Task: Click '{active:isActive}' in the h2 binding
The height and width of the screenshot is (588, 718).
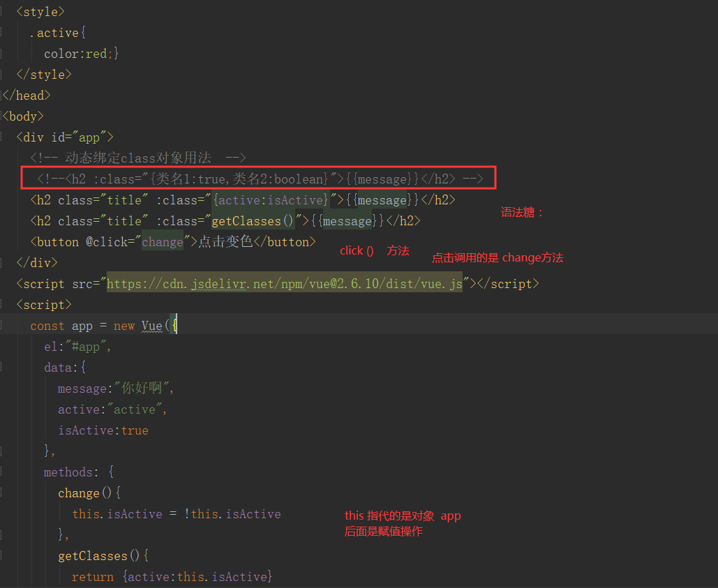Action: point(271,200)
